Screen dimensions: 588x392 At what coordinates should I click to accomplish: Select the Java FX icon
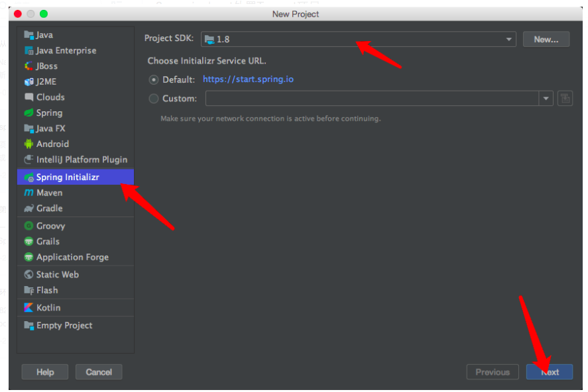tap(29, 128)
